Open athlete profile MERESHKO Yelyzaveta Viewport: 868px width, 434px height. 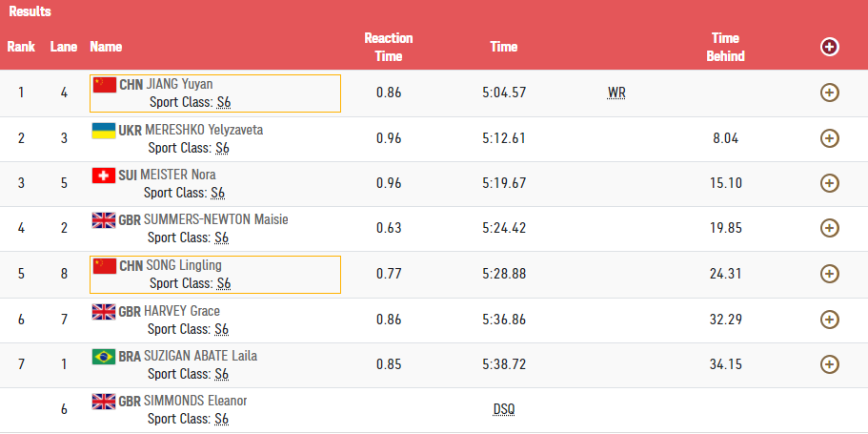[x=204, y=130]
